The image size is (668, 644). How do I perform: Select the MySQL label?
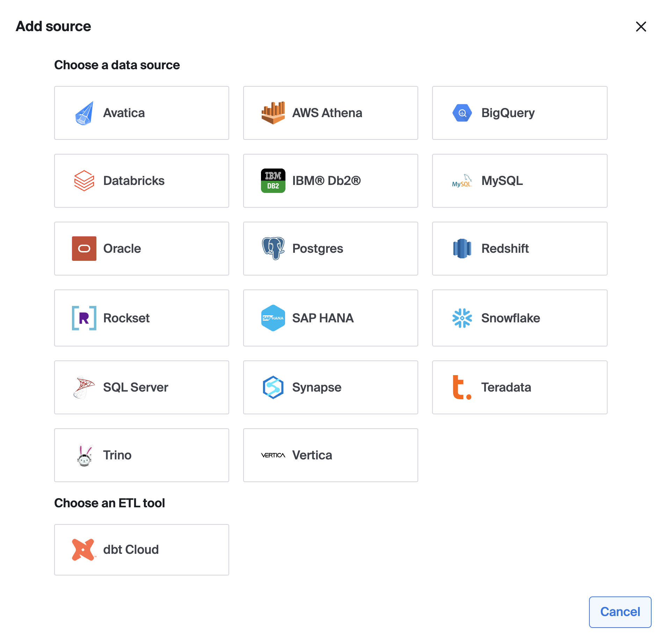point(502,181)
